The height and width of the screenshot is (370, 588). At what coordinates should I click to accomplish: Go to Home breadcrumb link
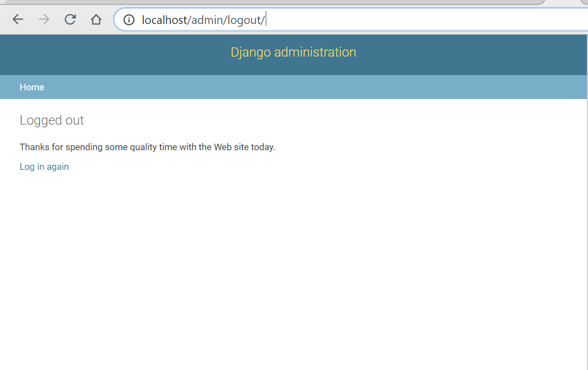tap(32, 87)
